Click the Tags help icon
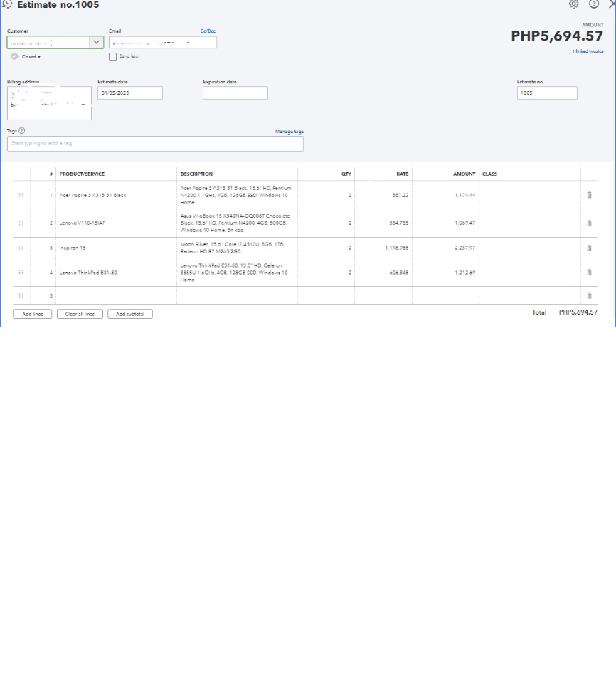Screen dimensions: 616x689 (22, 130)
